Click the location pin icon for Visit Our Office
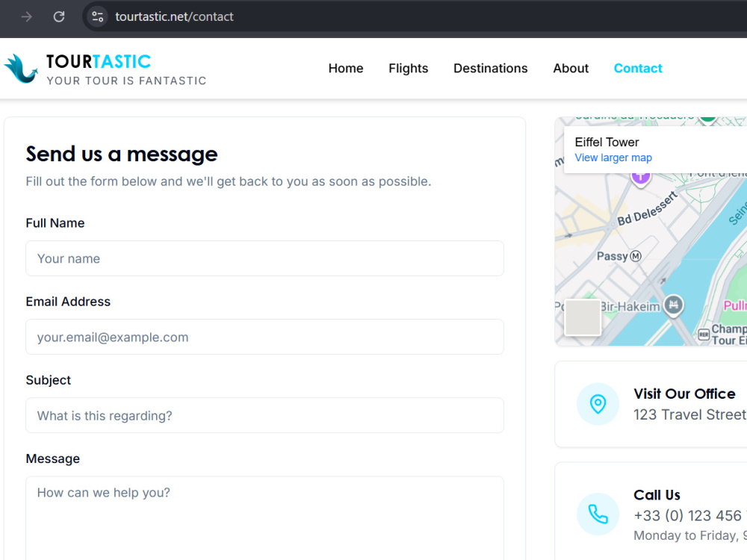This screenshot has height=560, width=747. click(598, 404)
